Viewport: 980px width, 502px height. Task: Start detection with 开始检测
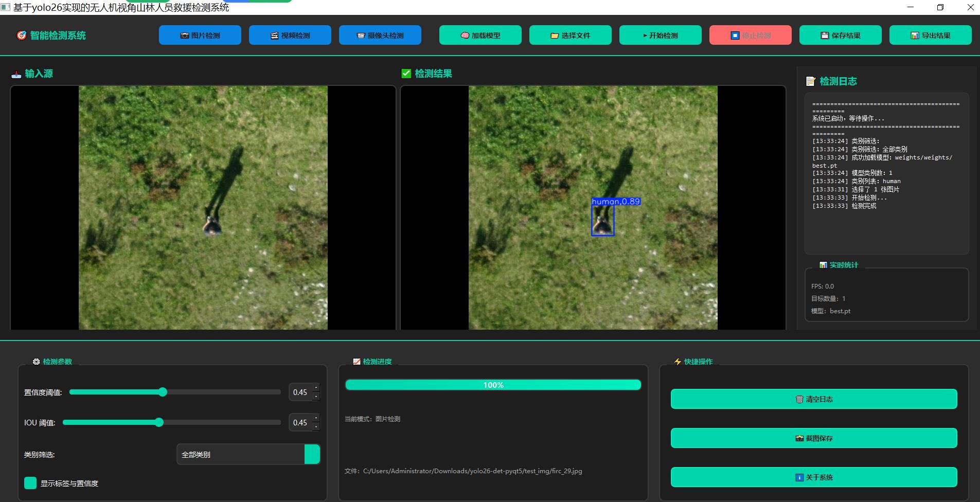click(x=661, y=35)
